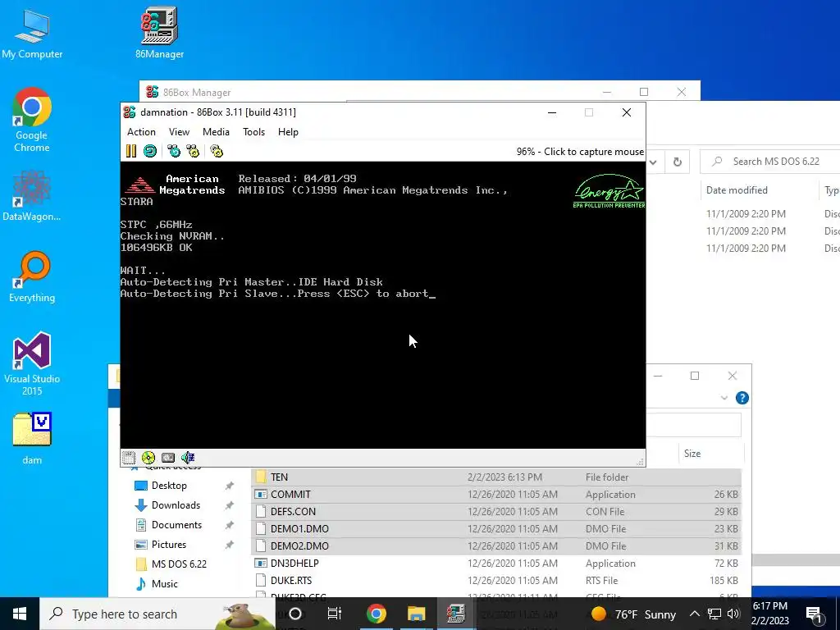Select Music in navigation pane
The height and width of the screenshot is (630, 840).
click(x=164, y=584)
